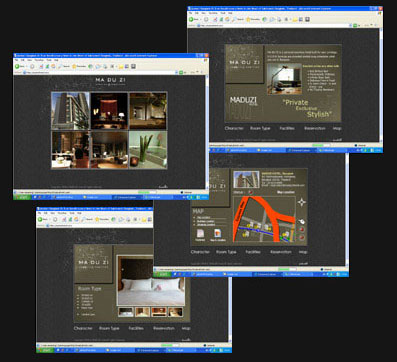397x362 pixels.
Task: Click the Reservation link below the map page
Action: (x=281, y=252)
